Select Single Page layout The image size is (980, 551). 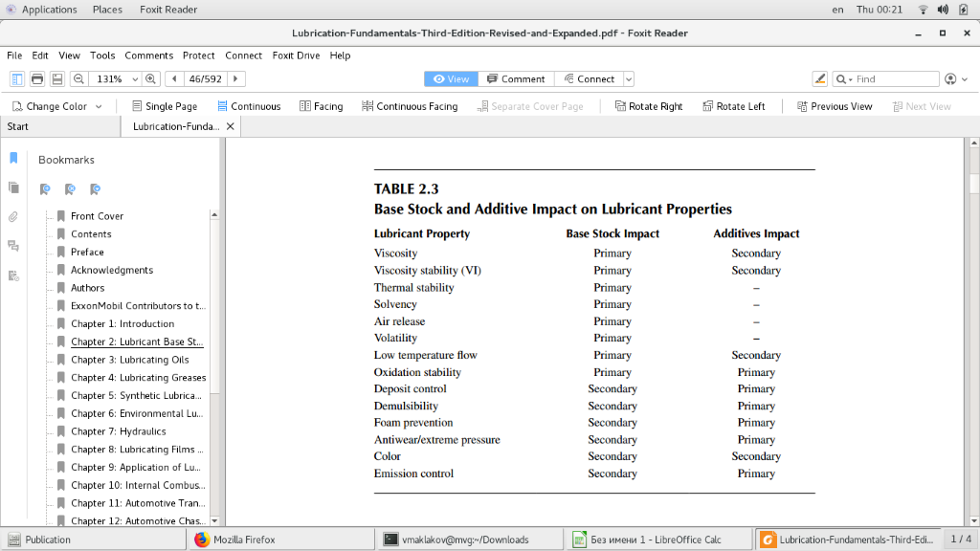pos(165,106)
